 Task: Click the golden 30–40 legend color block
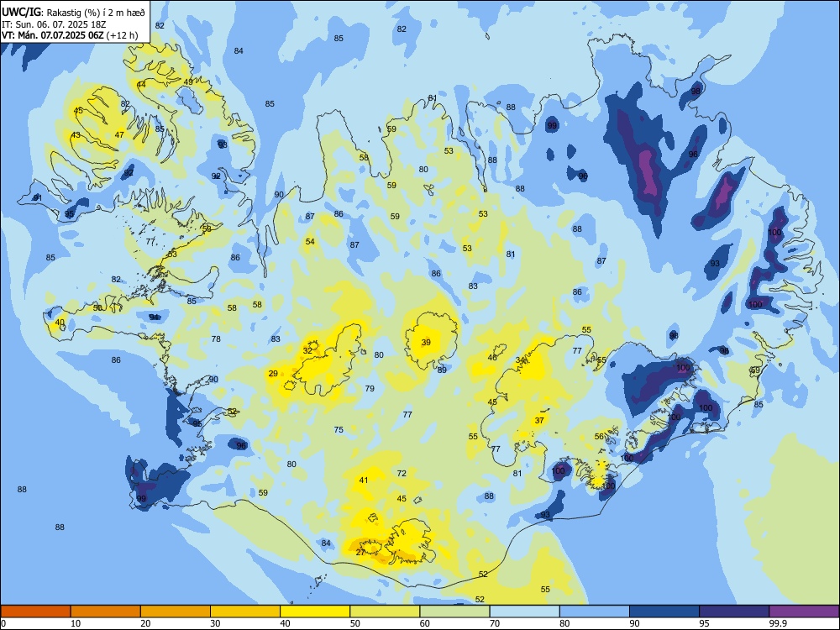point(245,612)
